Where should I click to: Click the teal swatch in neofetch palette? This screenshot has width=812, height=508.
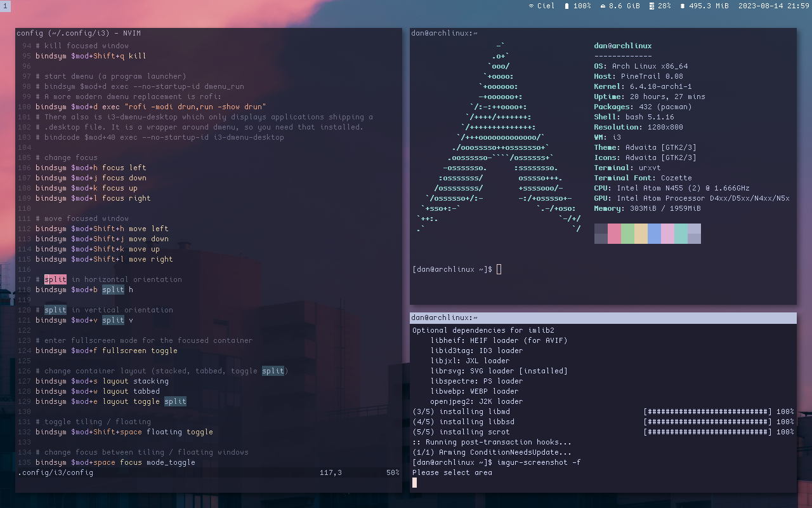tap(681, 234)
